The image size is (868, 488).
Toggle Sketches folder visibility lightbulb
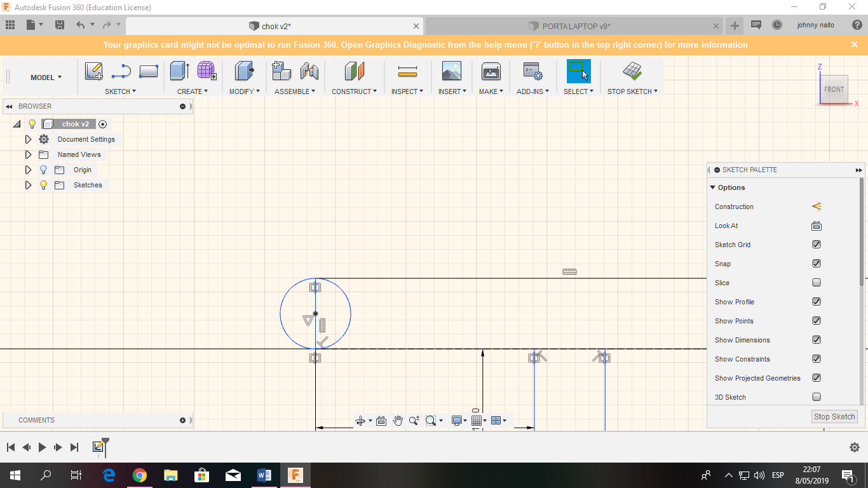[43, 185]
